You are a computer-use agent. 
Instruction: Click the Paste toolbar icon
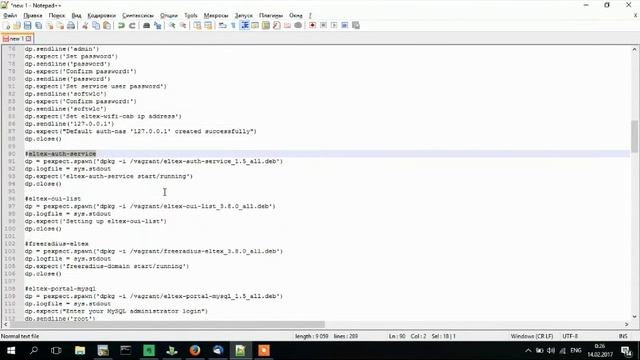[107, 25]
